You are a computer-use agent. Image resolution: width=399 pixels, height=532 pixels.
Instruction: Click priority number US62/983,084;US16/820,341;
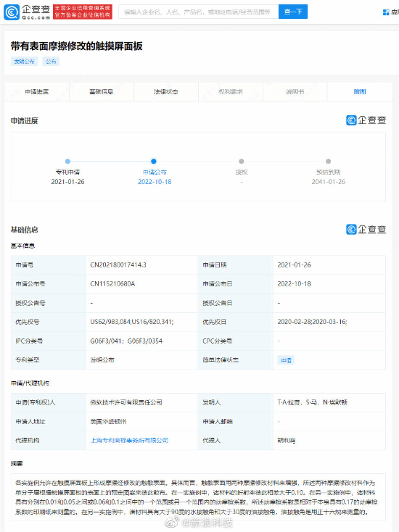[132, 322]
